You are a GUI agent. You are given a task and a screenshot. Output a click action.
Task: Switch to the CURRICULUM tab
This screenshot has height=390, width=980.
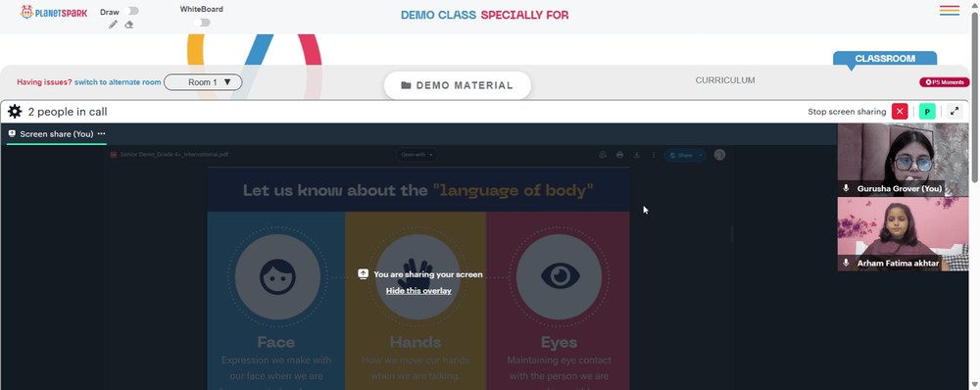(x=725, y=80)
